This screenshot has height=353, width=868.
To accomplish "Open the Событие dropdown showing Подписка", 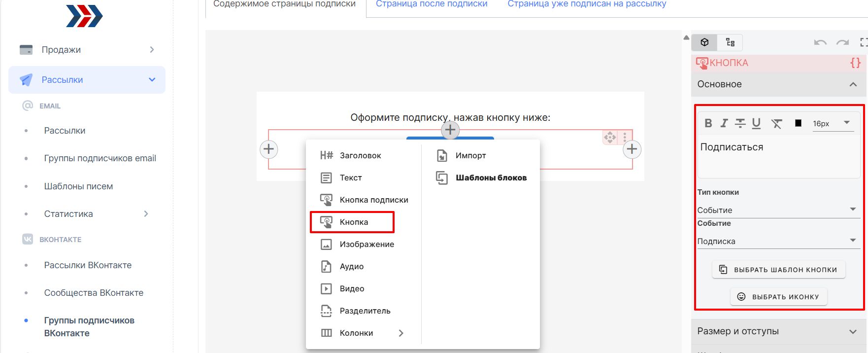I will pyautogui.click(x=778, y=241).
